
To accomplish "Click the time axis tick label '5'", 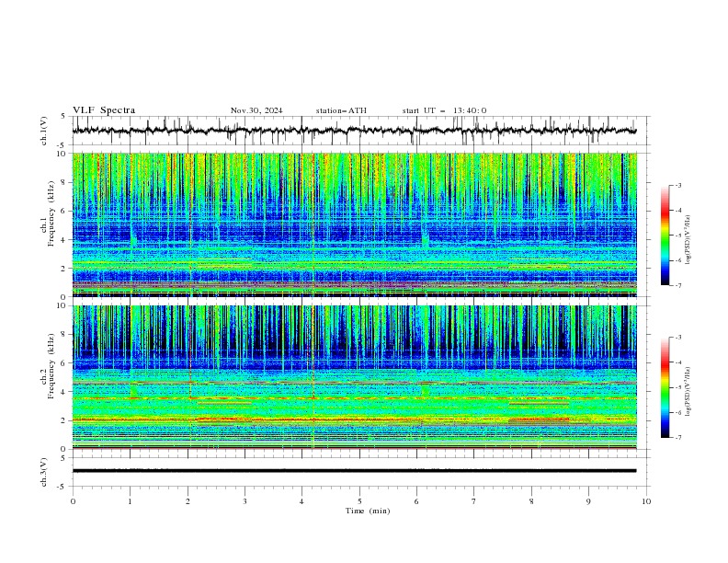I will pyautogui.click(x=359, y=501).
